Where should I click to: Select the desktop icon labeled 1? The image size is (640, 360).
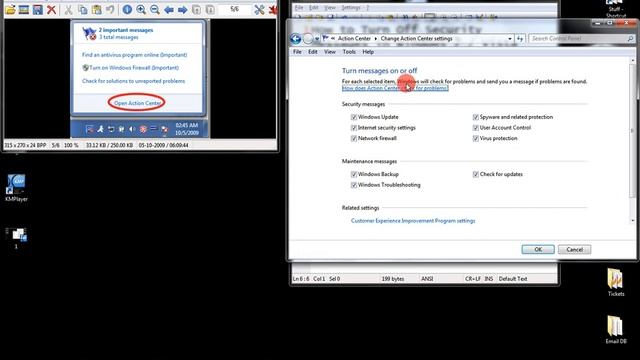click(x=16, y=238)
